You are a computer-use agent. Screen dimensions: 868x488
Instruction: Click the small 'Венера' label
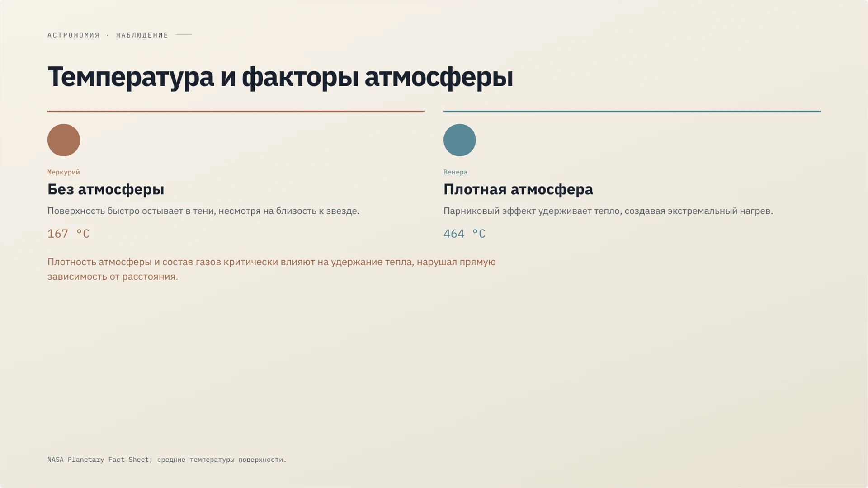(x=455, y=172)
